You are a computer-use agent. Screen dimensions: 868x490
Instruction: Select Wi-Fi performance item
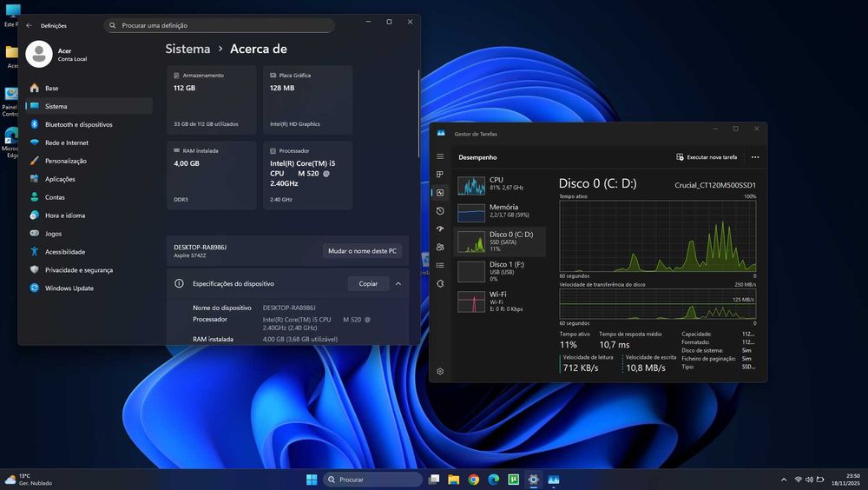click(500, 301)
